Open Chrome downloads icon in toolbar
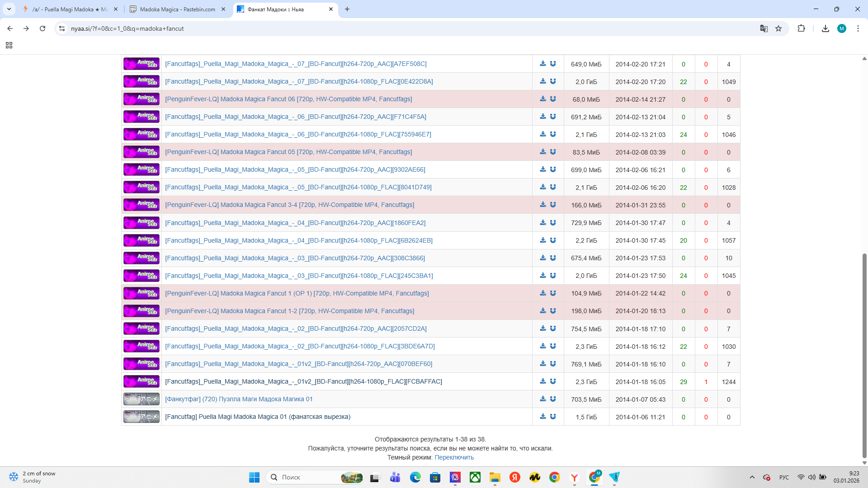 click(826, 28)
